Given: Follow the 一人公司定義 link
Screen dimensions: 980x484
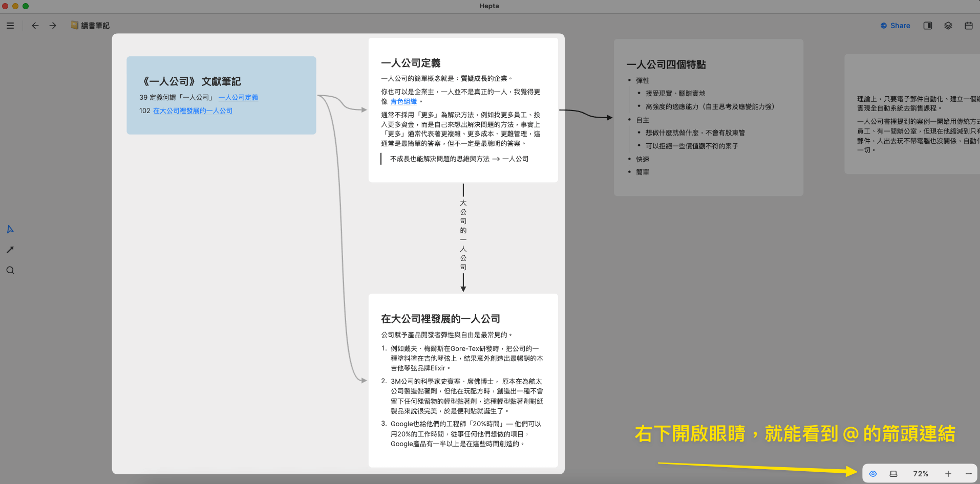Looking at the screenshot, I should tap(238, 97).
